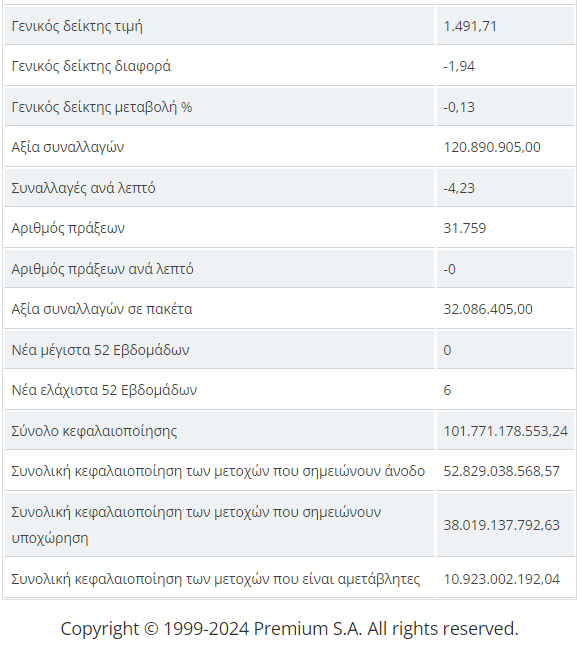Image resolution: width=582 pixels, height=647 pixels.
Task: Click the Νέα ελάχιστα 52 Εβδομάδων label
Action: 104,390
